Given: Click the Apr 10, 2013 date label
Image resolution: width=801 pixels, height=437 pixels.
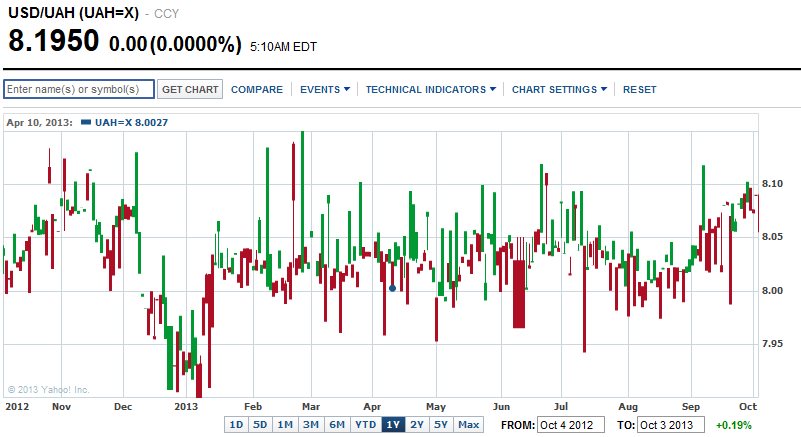Looking at the screenshot, I should pyautogui.click(x=39, y=123).
